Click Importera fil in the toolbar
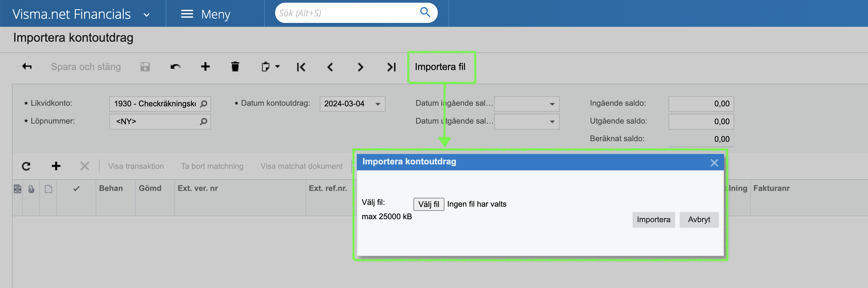Image resolution: width=868 pixels, height=288 pixels. tap(440, 67)
